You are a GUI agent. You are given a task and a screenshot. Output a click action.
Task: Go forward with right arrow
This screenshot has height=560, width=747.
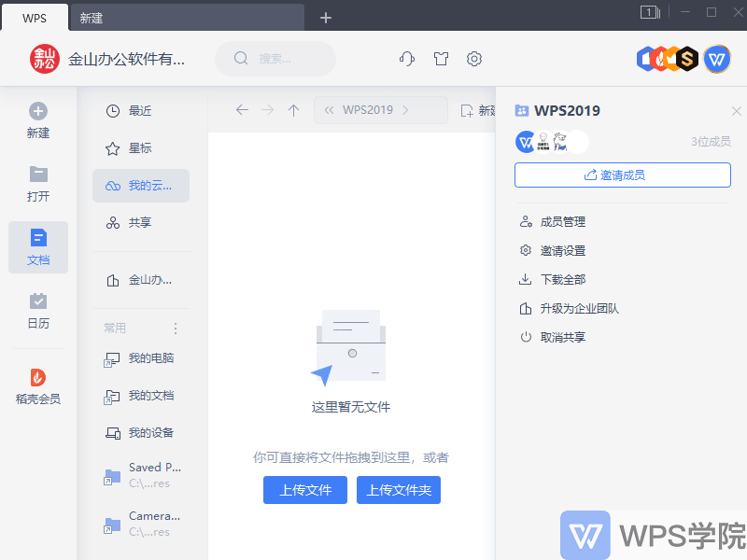[x=268, y=110]
